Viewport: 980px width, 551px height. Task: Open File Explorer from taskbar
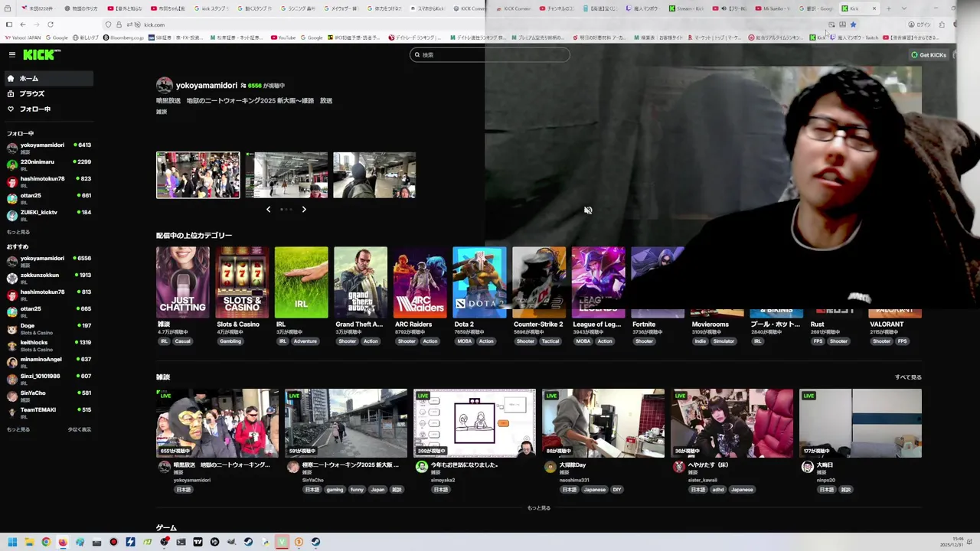pos(29,542)
